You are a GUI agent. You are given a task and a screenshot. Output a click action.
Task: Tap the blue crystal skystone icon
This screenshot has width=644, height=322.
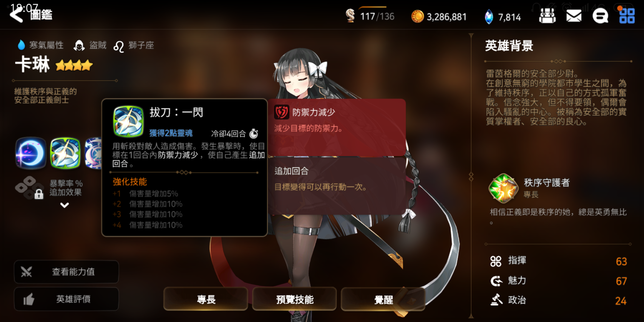tap(489, 17)
